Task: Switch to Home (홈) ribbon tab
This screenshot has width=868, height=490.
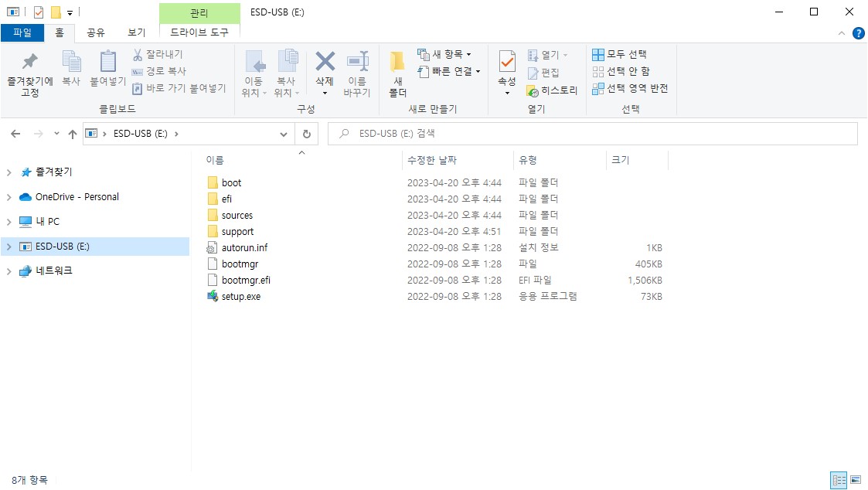Action: pyautogui.click(x=60, y=32)
